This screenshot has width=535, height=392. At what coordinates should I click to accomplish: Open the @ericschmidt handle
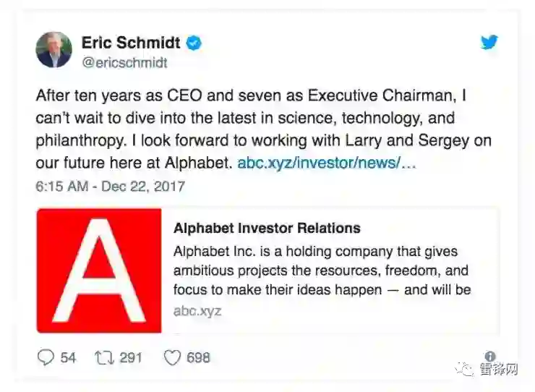(x=124, y=63)
